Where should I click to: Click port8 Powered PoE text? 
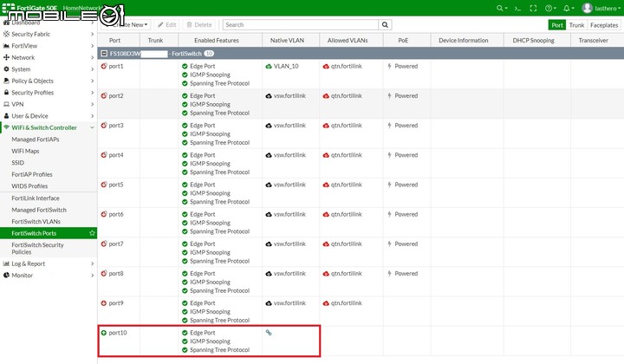pyautogui.click(x=406, y=274)
